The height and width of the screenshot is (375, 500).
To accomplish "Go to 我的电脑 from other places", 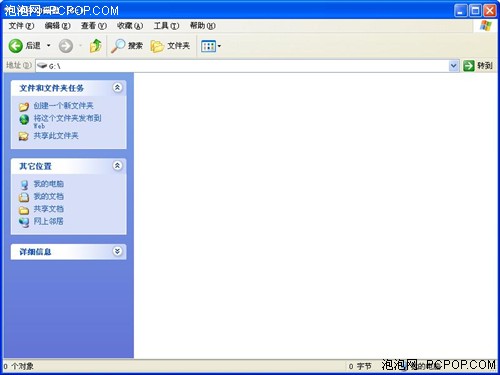I will [48, 184].
